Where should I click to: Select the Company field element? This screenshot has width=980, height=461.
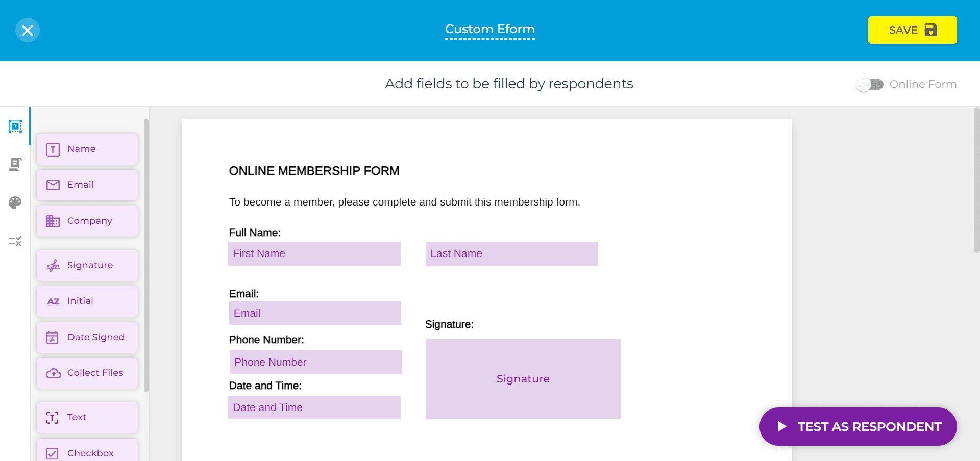click(x=87, y=221)
